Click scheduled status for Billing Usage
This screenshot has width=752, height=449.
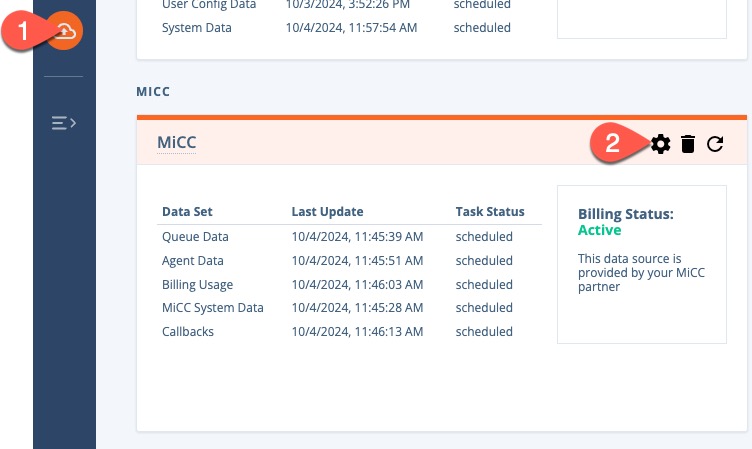[x=484, y=284]
